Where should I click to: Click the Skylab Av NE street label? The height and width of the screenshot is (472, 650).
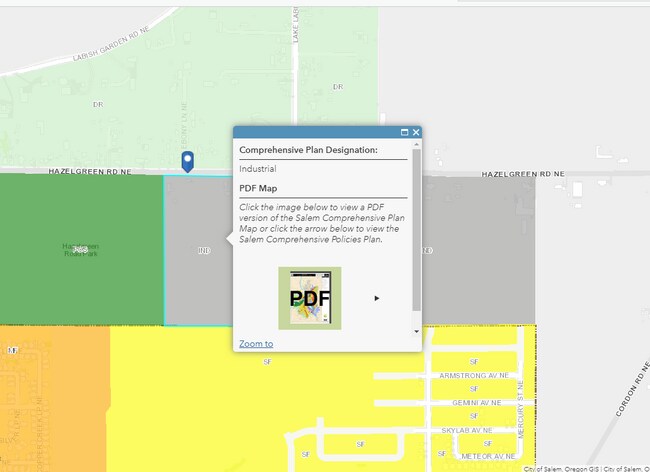[467, 430]
